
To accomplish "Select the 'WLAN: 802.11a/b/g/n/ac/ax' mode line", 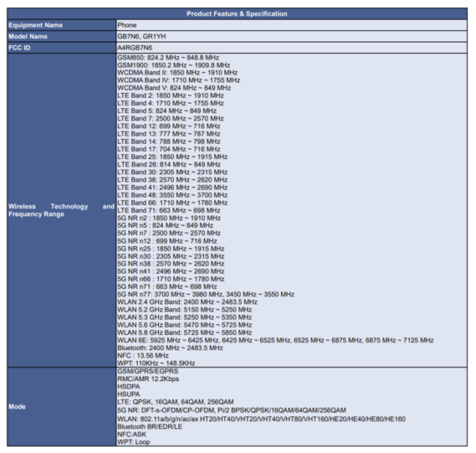I will (x=262, y=419).
